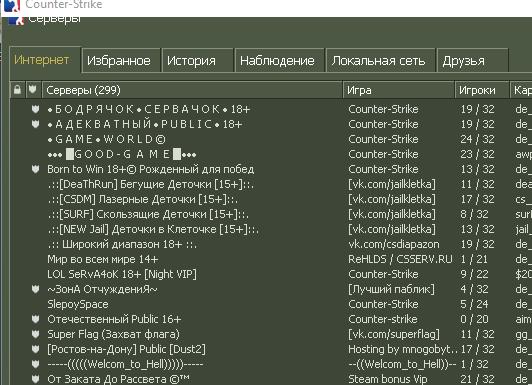This screenshot has width=532, height=385.
Task: Click the shield icon of Welcom_to_Hell row
Action: click(x=35, y=364)
